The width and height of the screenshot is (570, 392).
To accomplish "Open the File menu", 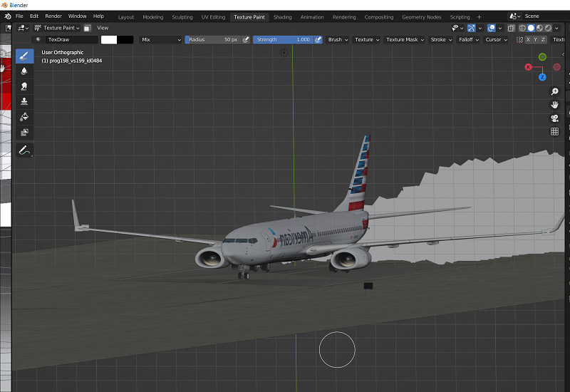I will pos(19,16).
